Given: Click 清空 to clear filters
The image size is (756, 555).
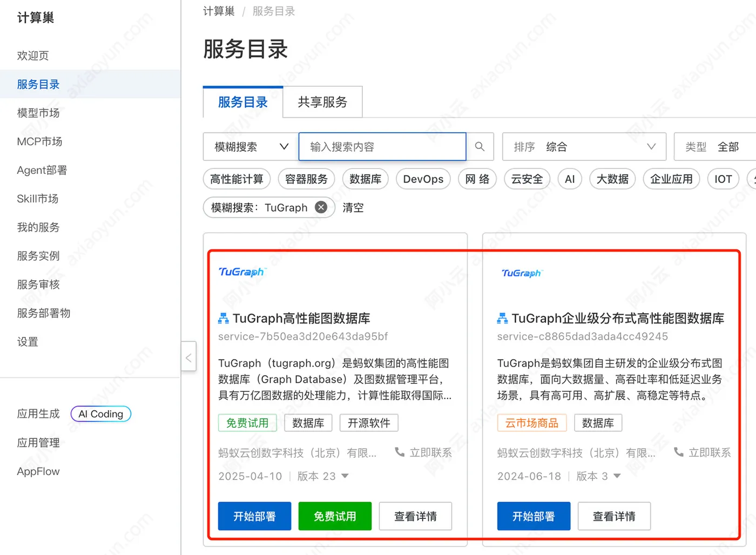Looking at the screenshot, I should coord(353,208).
